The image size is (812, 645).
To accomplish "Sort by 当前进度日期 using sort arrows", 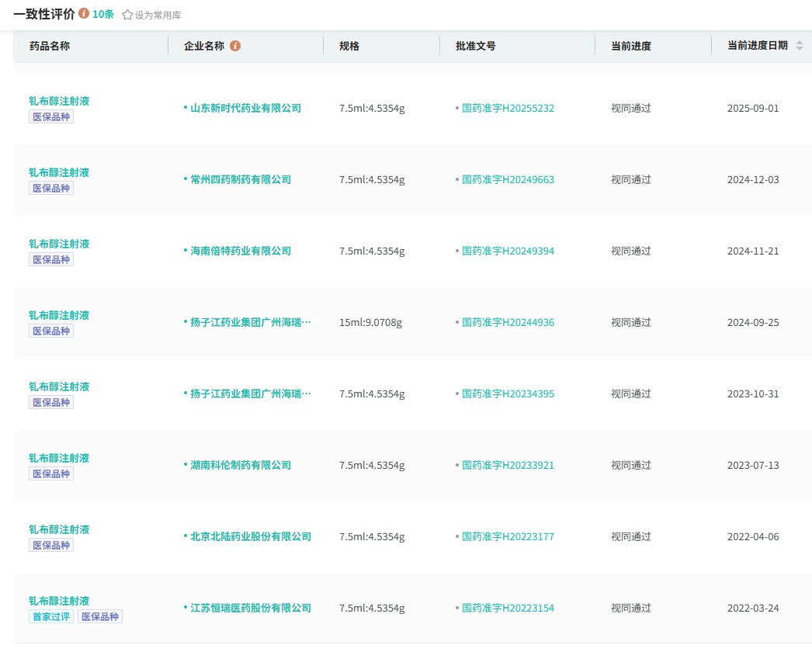I will [800, 46].
